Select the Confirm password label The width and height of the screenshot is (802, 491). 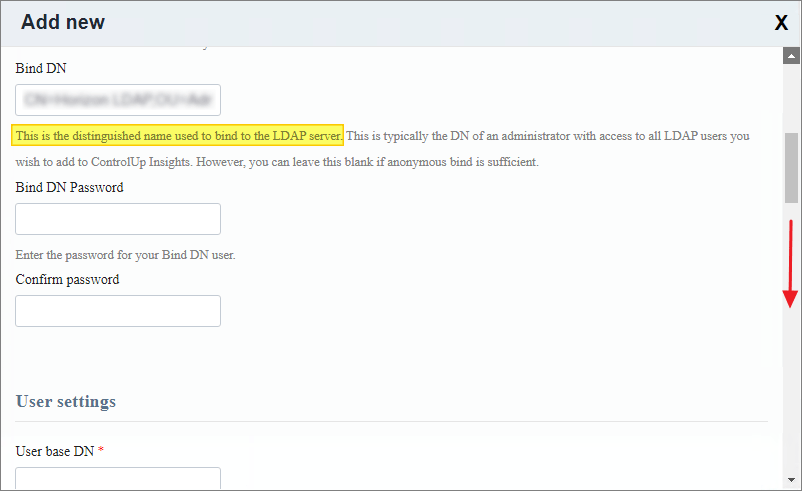pyautogui.click(x=67, y=279)
